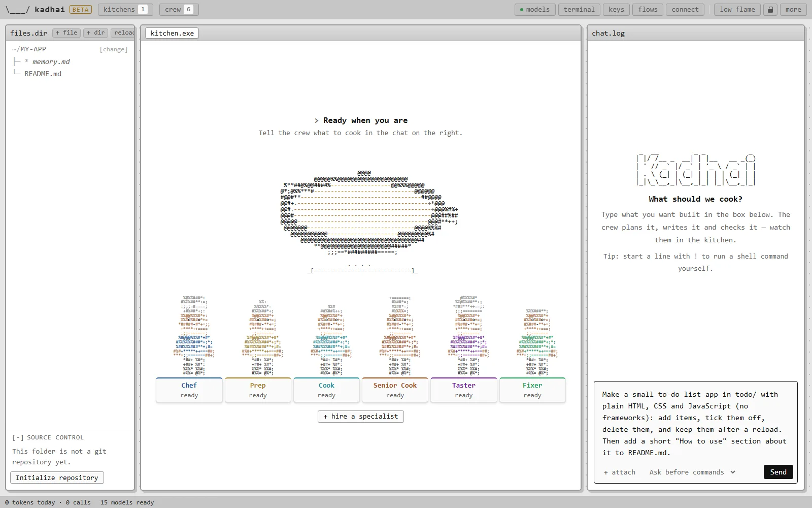Select the Chef card

[189, 390]
